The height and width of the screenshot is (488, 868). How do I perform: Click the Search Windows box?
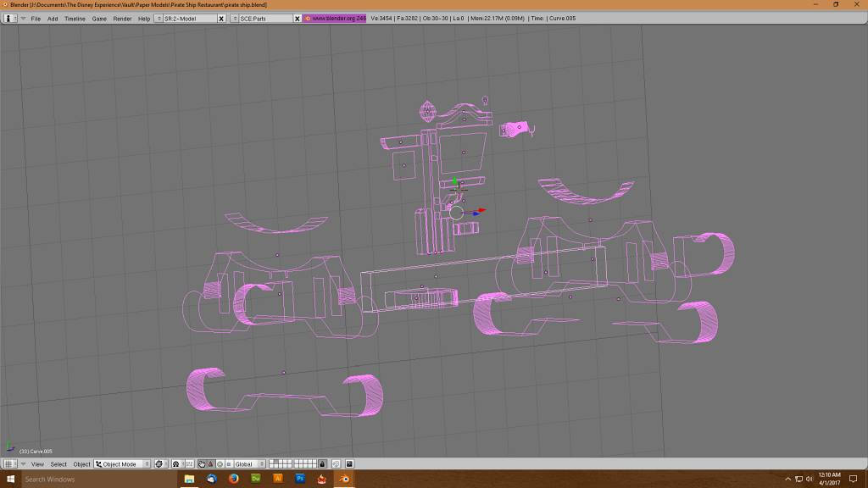pyautogui.click(x=99, y=480)
